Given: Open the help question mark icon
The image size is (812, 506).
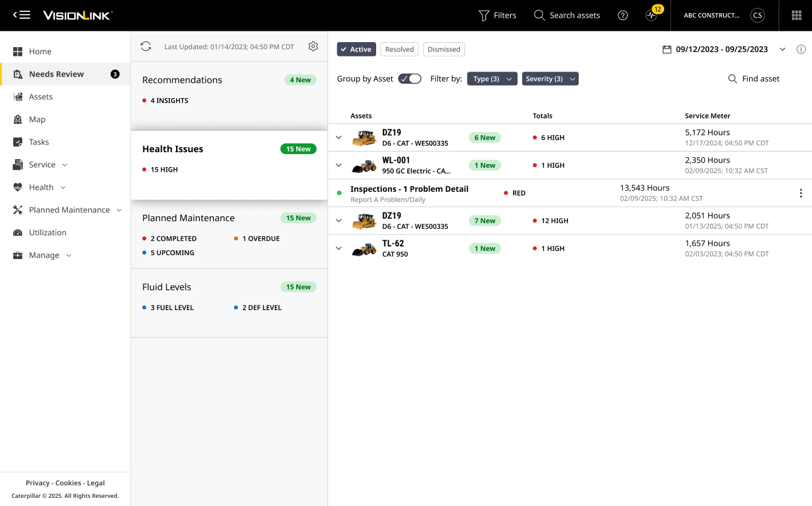Looking at the screenshot, I should (623, 16).
